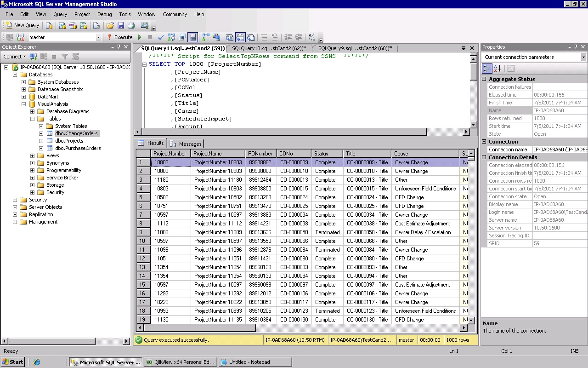Open the Current connection parameters dropdown
The image size is (588, 368).
point(583,57)
